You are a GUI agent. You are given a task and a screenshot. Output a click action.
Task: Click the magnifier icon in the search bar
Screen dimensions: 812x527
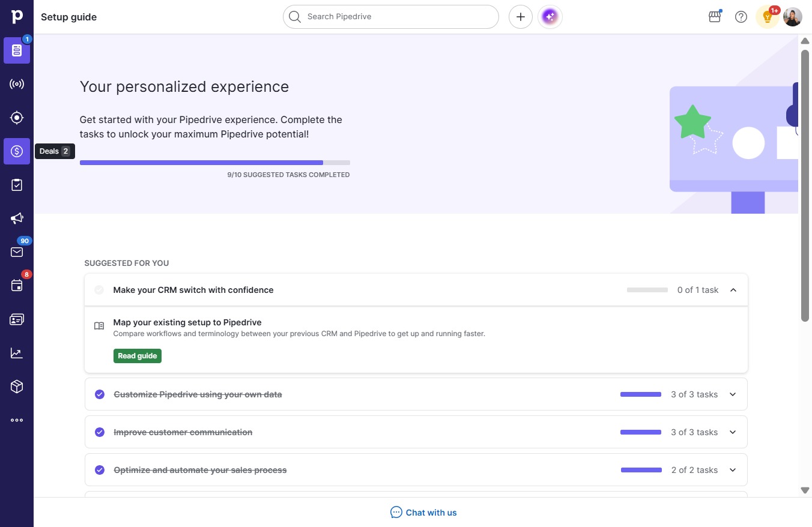(x=294, y=17)
